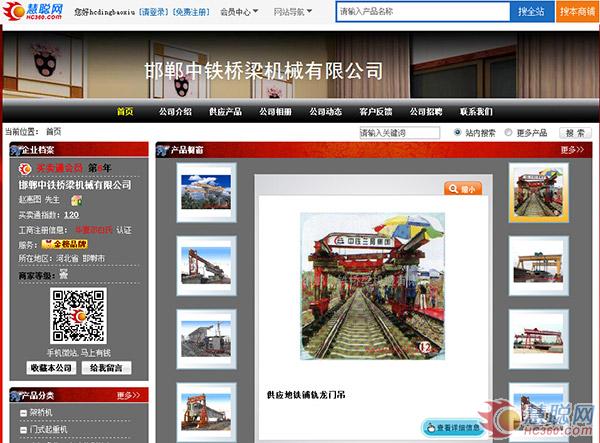Open the 网站导航 dropdown

(x=293, y=12)
